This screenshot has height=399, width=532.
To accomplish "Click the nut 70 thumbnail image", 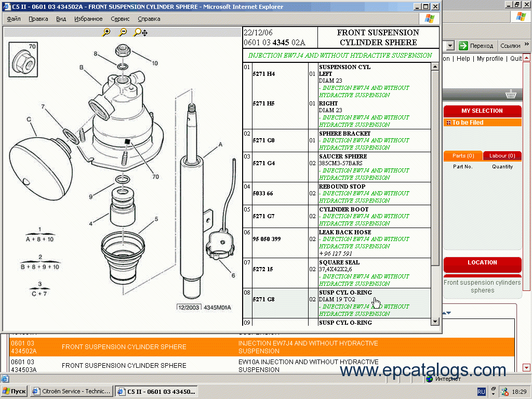I will [x=23, y=59].
